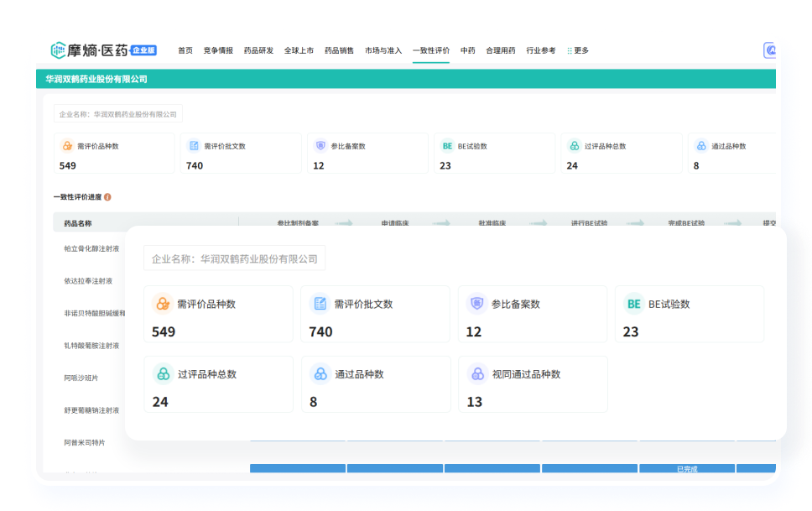This screenshot has height=511, width=812.
Task: Click the small 企业名称 field on the background page
Action: pyautogui.click(x=118, y=114)
